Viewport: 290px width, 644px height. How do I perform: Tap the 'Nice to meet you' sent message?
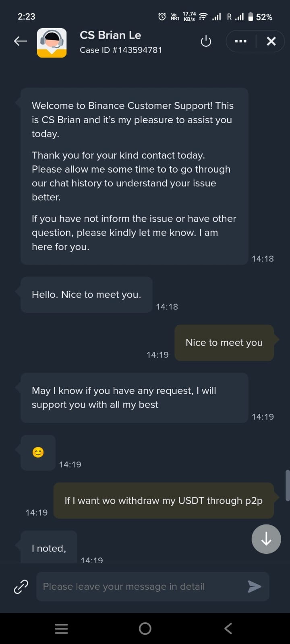[x=224, y=343]
